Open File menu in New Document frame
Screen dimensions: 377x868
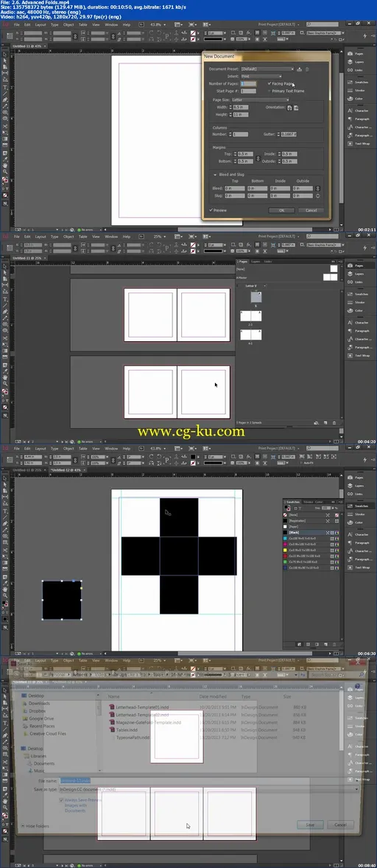[x=17, y=25]
